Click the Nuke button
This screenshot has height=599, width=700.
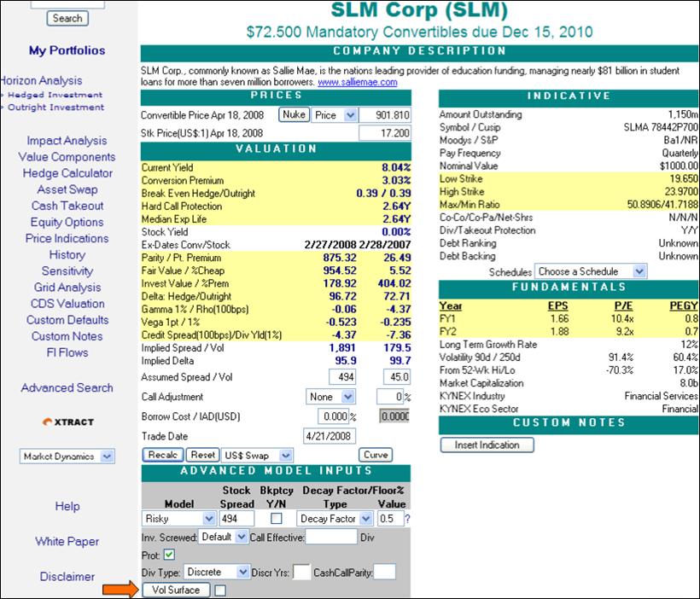[295, 114]
